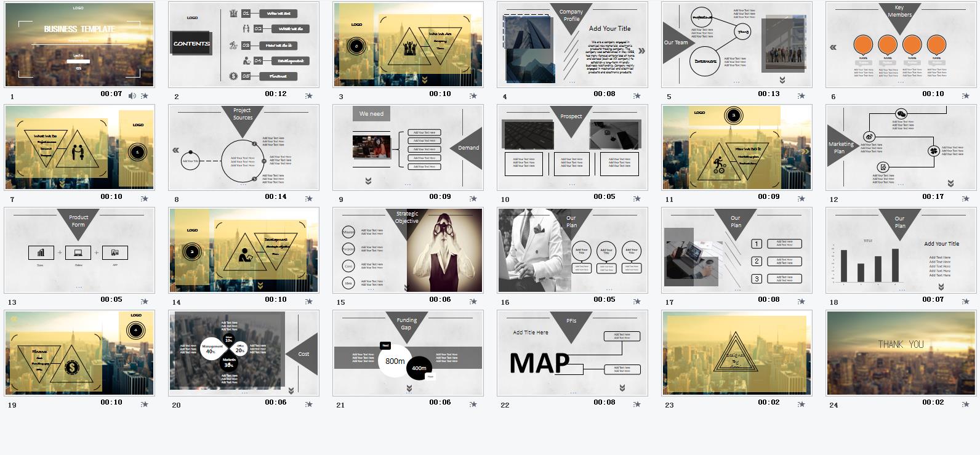Image resolution: width=980 pixels, height=455 pixels.
Task: Click the transition star icon under slide 1
Action: pos(145,95)
